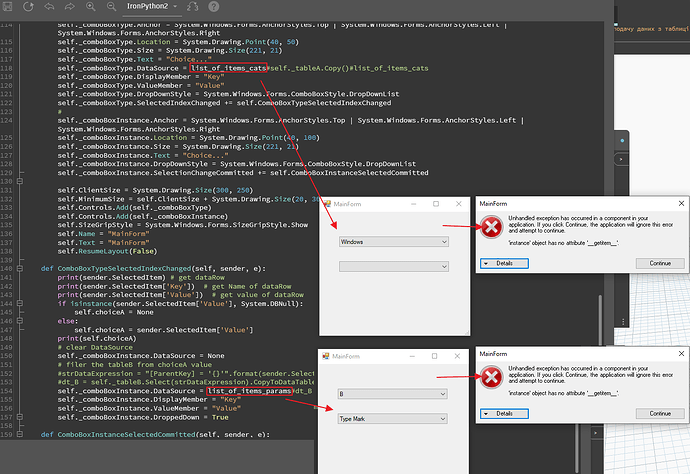Click the vertical scrollbar of the code editor
The width and height of the screenshot is (690, 474).
click(x=600, y=321)
